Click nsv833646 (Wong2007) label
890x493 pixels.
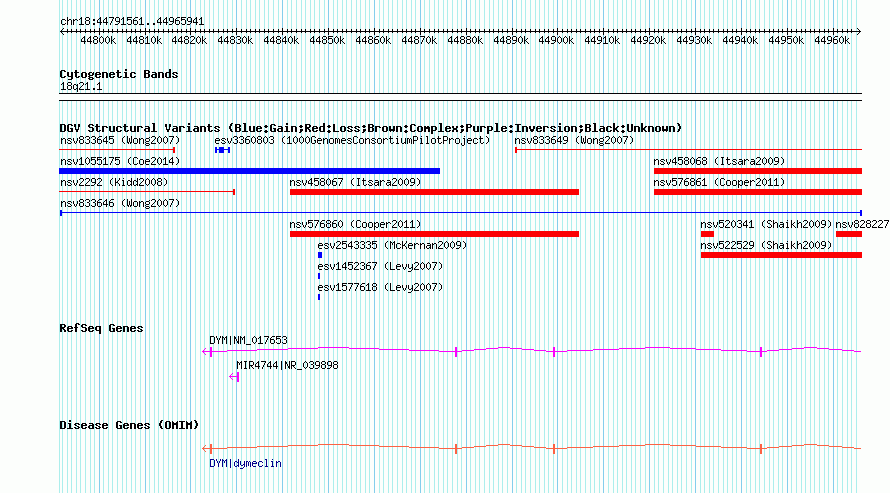[120, 203]
